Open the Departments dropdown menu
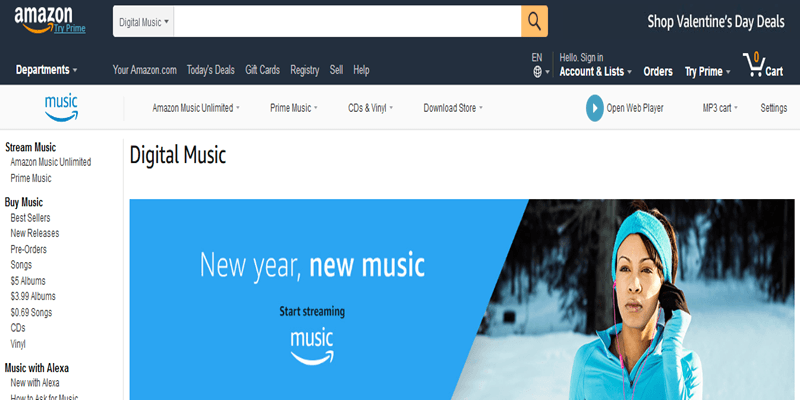Image resolution: width=800 pixels, height=400 pixels. coord(46,70)
